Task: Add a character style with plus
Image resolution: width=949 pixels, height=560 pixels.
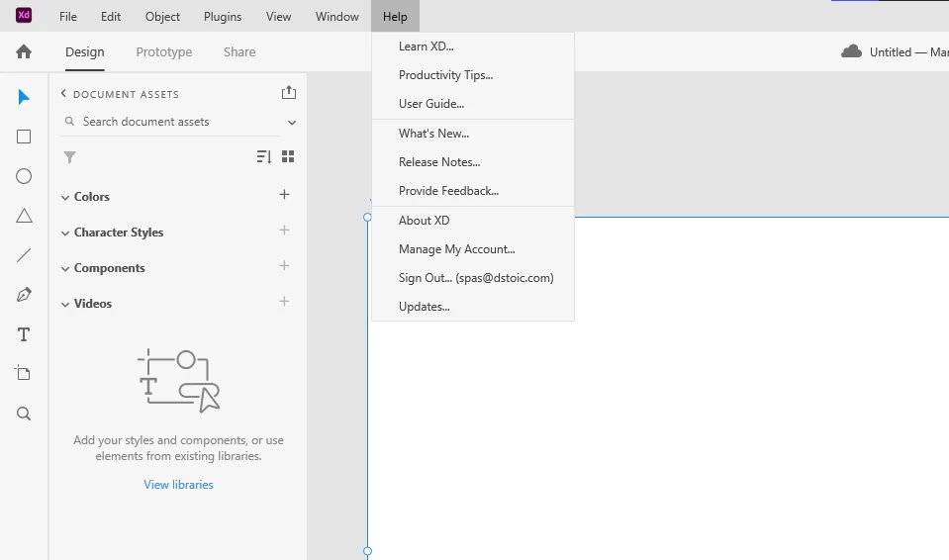Action: (284, 231)
